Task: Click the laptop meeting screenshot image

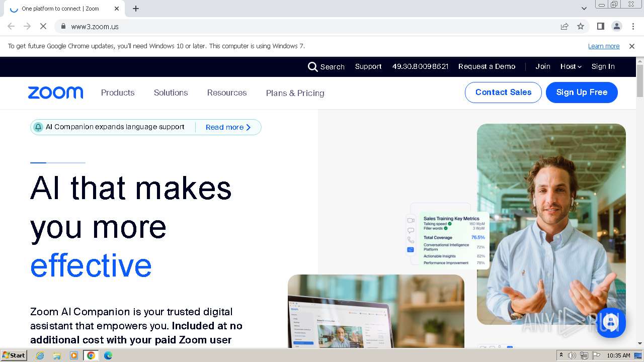Action: (x=376, y=311)
